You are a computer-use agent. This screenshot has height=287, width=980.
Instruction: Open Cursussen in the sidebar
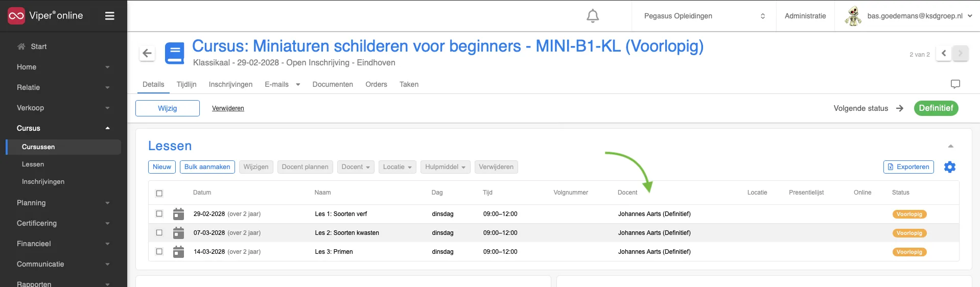(x=63, y=147)
